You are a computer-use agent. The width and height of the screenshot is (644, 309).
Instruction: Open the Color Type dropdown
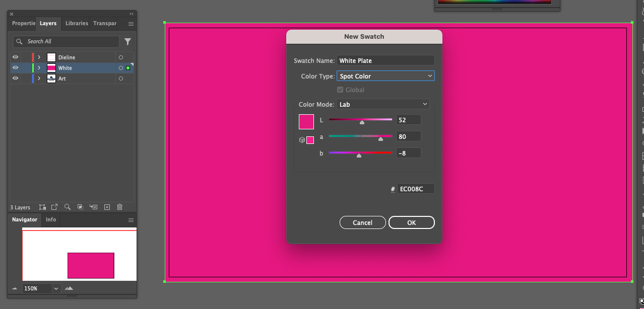point(385,76)
